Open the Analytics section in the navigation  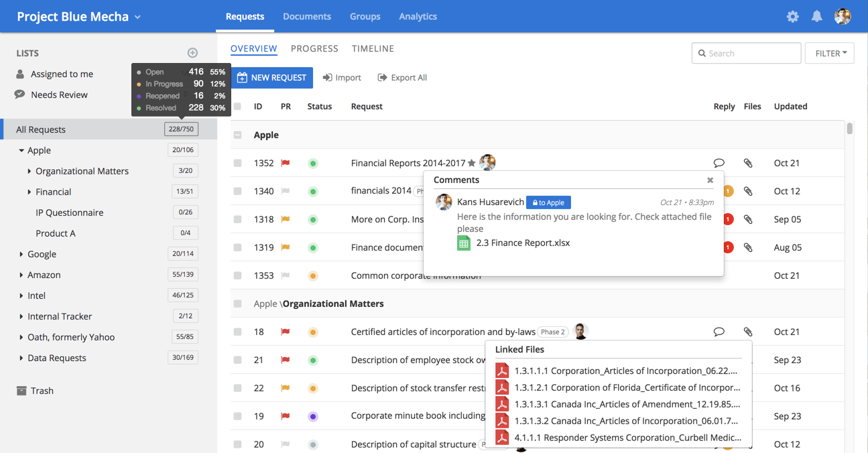point(418,16)
